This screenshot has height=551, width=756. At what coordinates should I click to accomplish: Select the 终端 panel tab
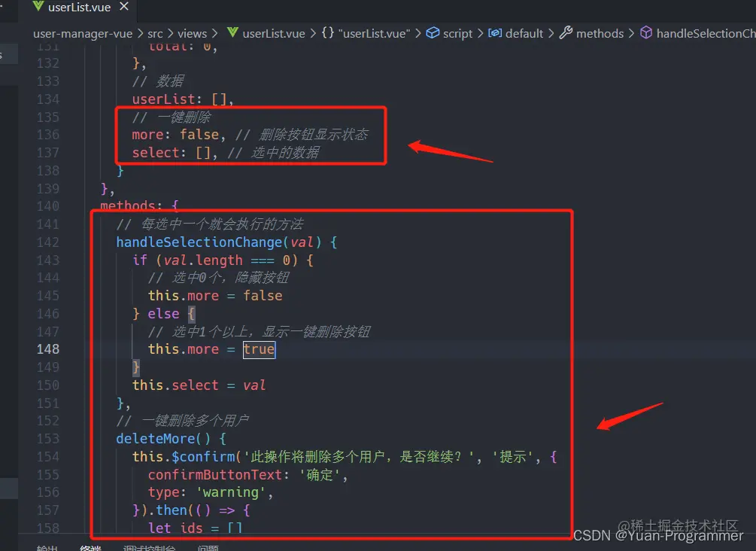pyautogui.click(x=90, y=548)
